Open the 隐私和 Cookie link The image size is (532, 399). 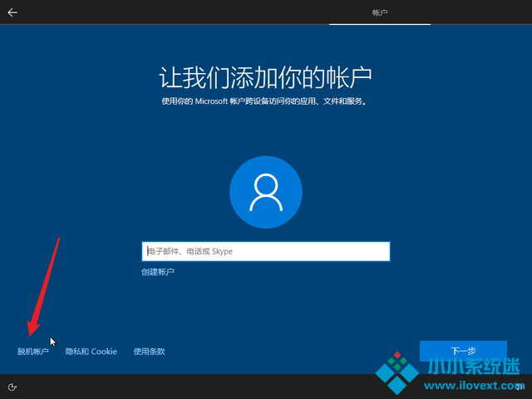click(91, 352)
